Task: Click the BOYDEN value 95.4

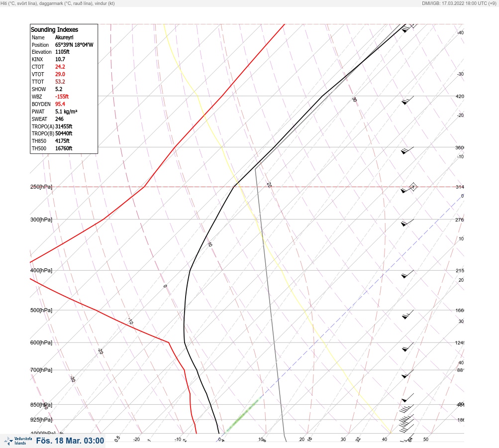Action: [60, 104]
